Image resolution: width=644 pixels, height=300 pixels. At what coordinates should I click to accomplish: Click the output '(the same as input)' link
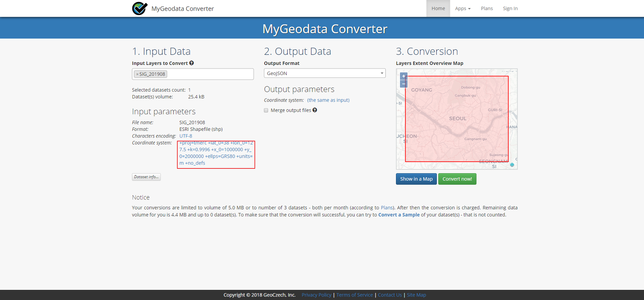coord(329,100)
